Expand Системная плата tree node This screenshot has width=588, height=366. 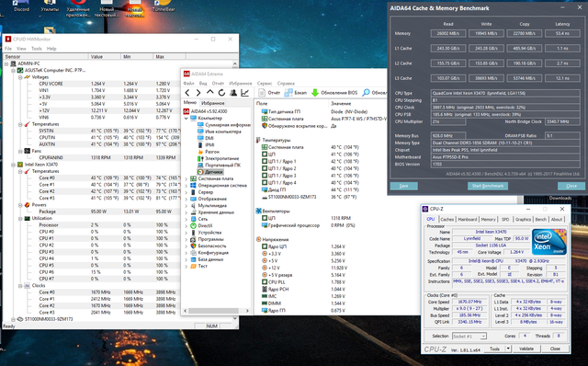(186, 178)
